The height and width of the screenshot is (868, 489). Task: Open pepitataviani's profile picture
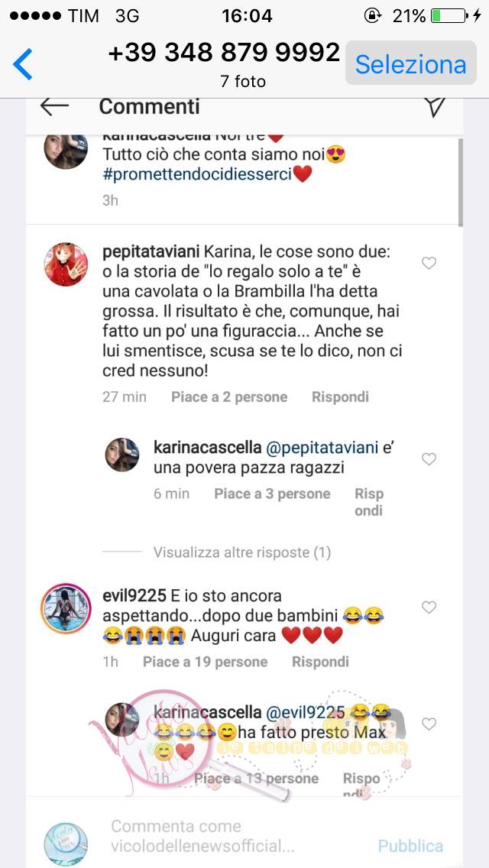point(66,264)
